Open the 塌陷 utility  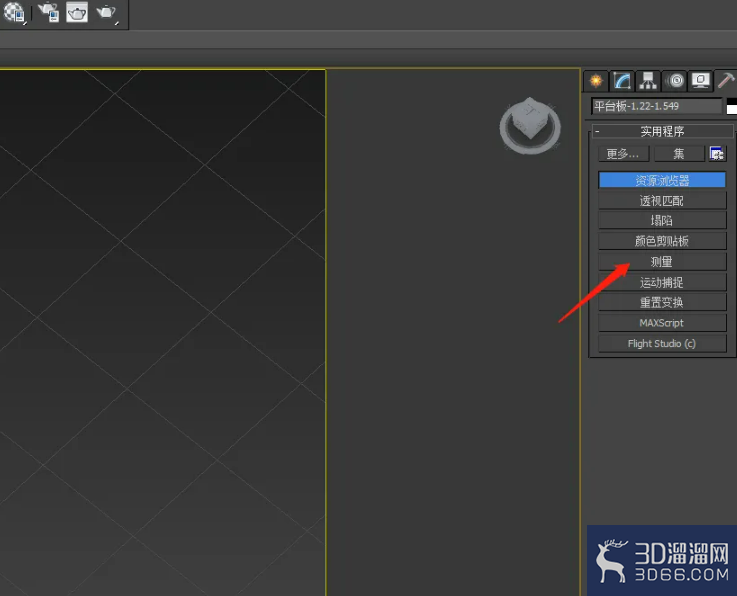click(662, 220)
